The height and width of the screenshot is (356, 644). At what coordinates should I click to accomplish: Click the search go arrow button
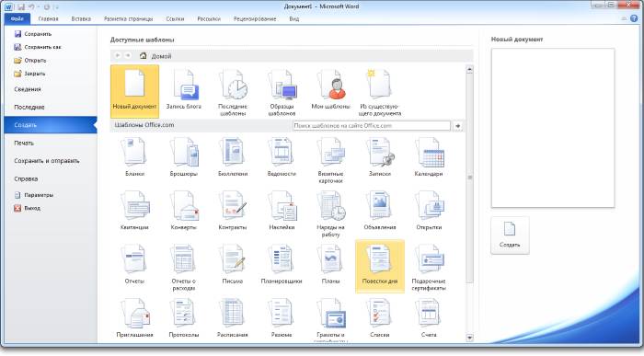click(x=457, y=126)
